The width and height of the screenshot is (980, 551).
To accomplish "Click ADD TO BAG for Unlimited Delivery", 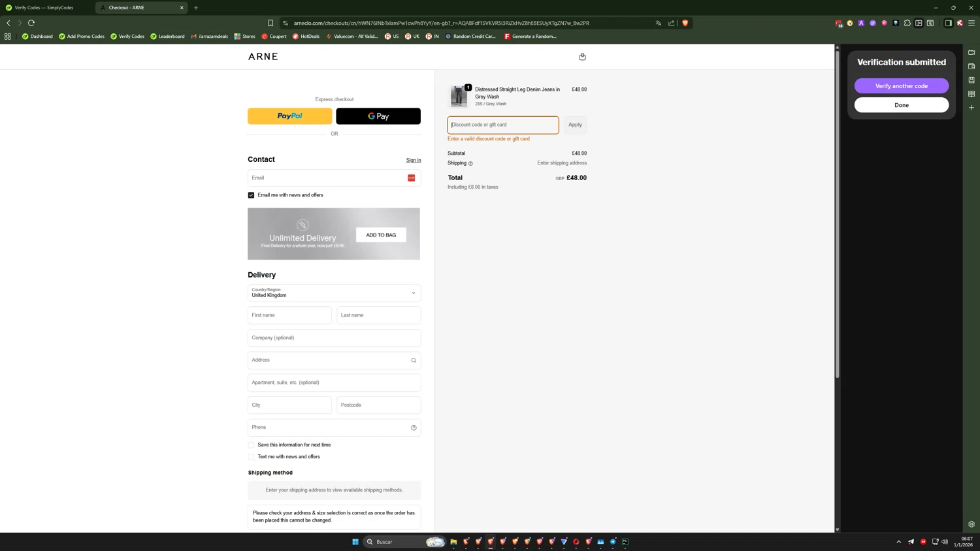I will point(381,235).
